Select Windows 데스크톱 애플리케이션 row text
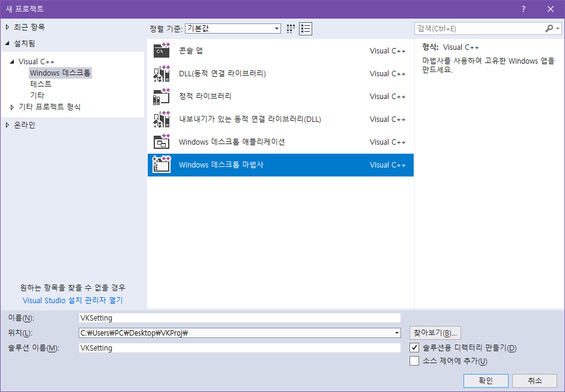 tap(232, 142)
